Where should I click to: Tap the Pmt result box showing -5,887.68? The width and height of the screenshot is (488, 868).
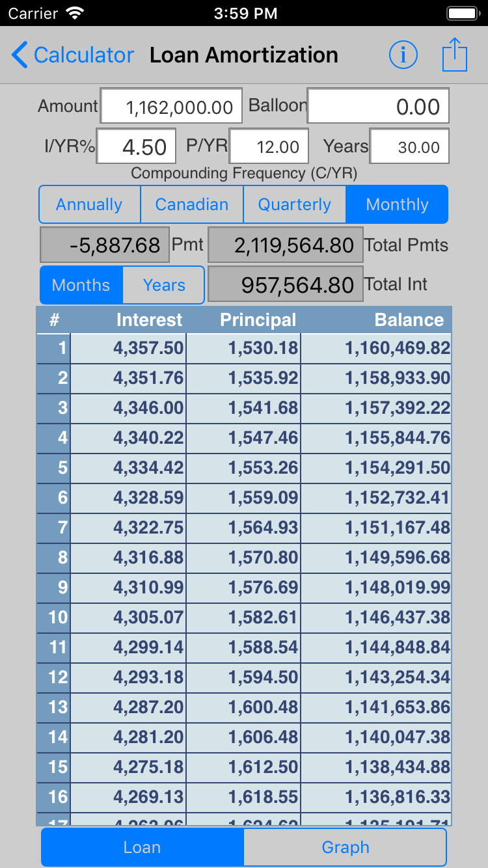[105, 245]
